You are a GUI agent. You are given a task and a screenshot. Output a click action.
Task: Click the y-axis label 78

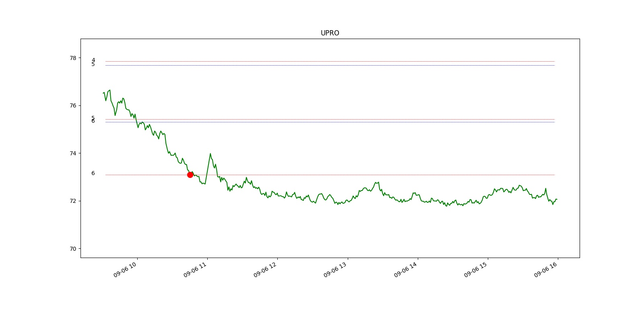[x=72, y=58]
